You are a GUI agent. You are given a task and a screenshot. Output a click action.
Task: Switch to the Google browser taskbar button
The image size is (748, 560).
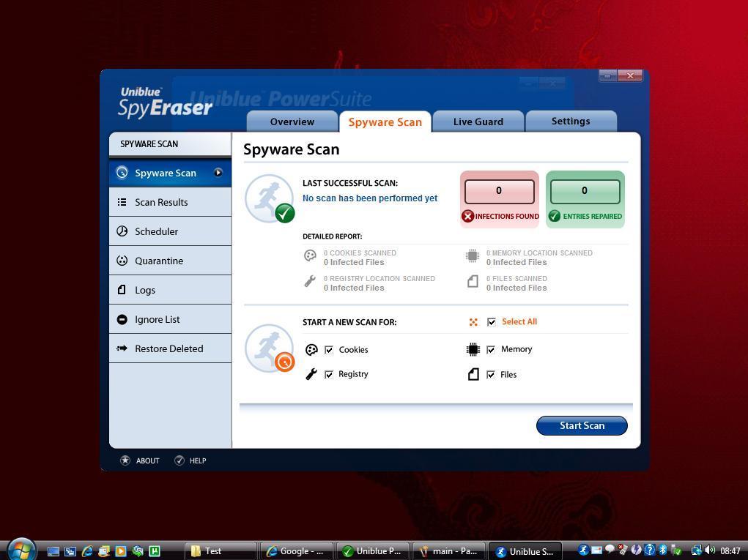296,551
